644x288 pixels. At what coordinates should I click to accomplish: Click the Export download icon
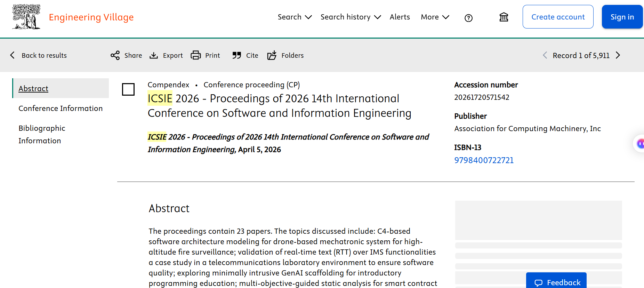point(154,55)
